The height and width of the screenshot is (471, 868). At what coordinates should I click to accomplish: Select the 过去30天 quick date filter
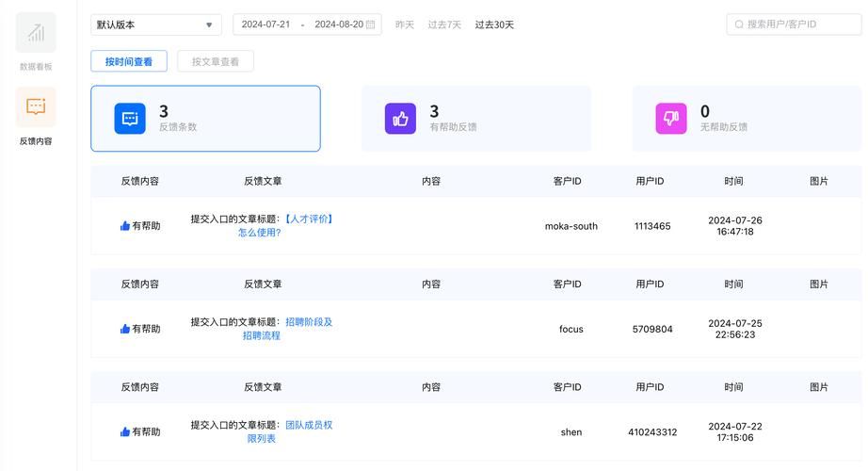[x=494, y=24]
